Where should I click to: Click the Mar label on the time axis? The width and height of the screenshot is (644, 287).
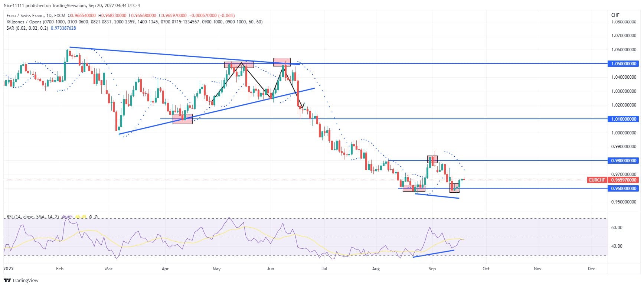coord(109,269)
